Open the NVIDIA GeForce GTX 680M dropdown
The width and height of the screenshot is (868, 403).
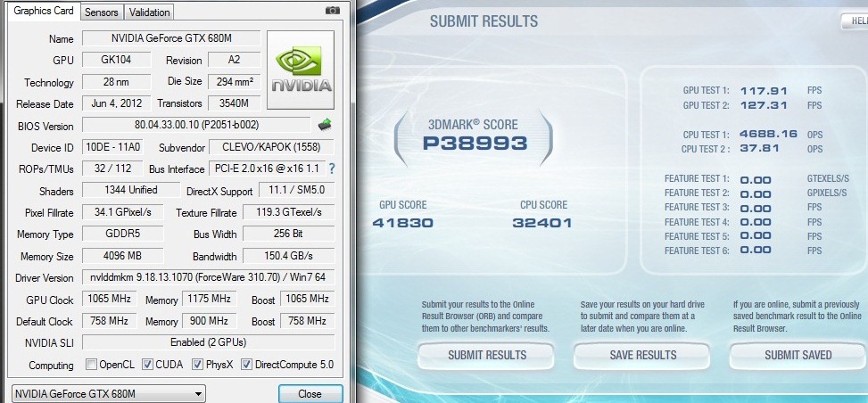pos(109,394)
